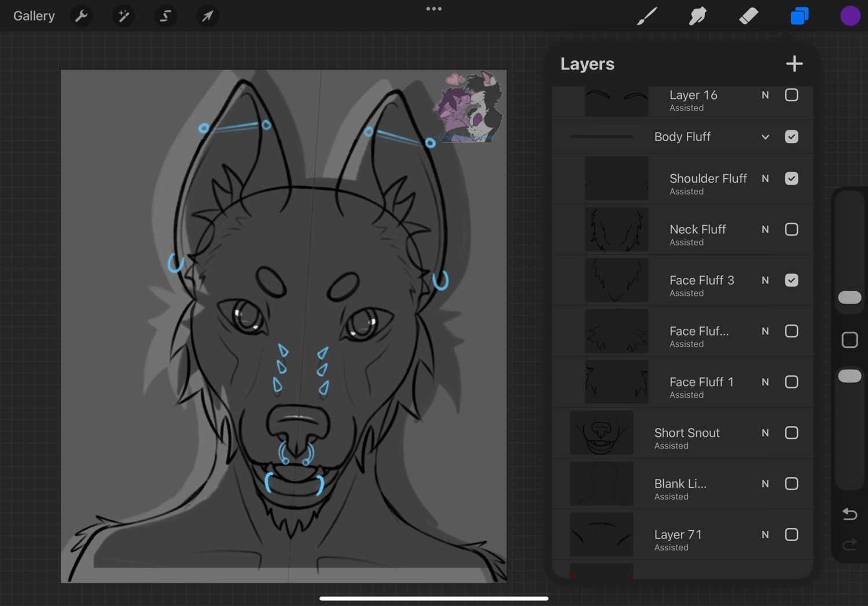Open blend mode for Face Fluff 3
Screen dimensions: 868x606
[766, 280]
